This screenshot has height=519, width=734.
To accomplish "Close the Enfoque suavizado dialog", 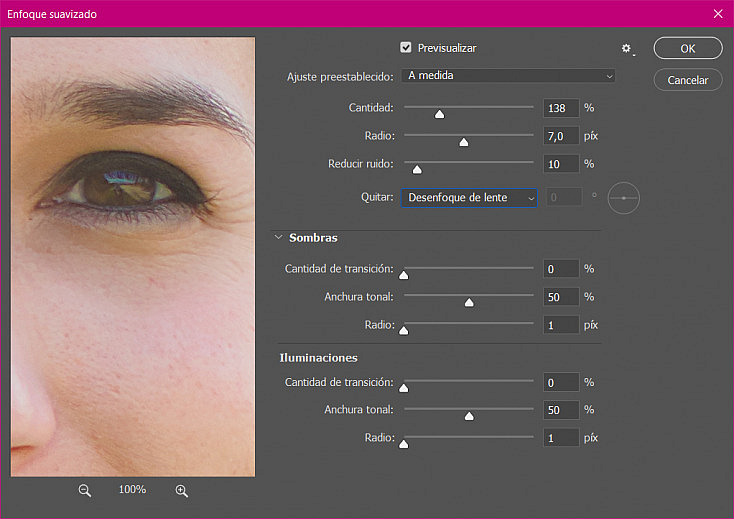I will click(718, 14).
